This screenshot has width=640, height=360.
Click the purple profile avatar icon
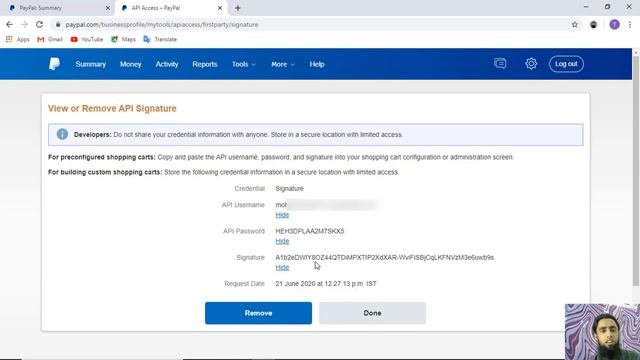614,24
